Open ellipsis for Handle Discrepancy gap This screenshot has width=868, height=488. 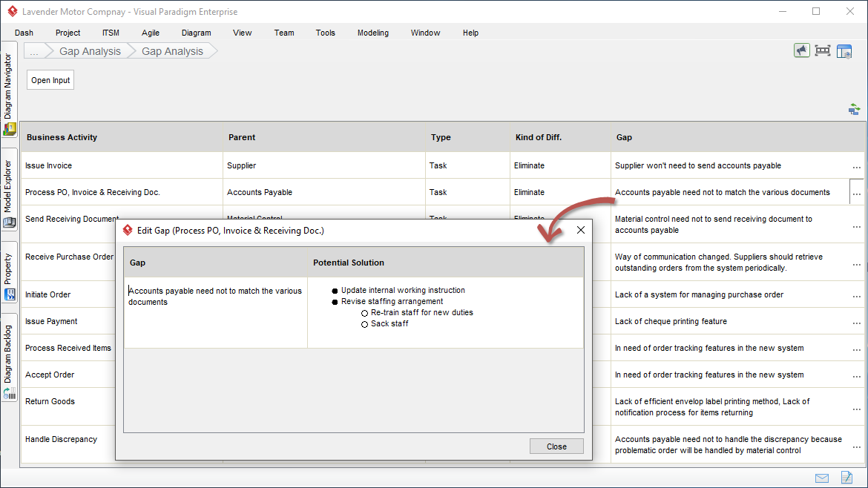[856, 446]
